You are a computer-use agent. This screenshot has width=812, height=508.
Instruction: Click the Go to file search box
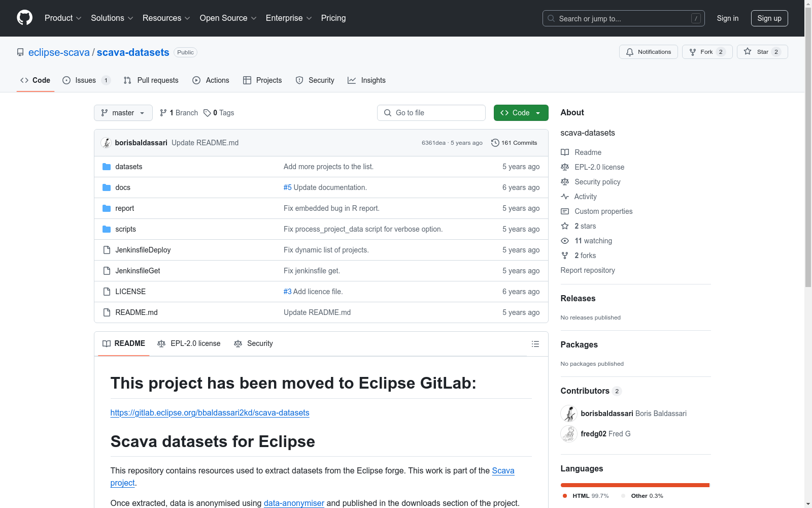coord(431,113)
